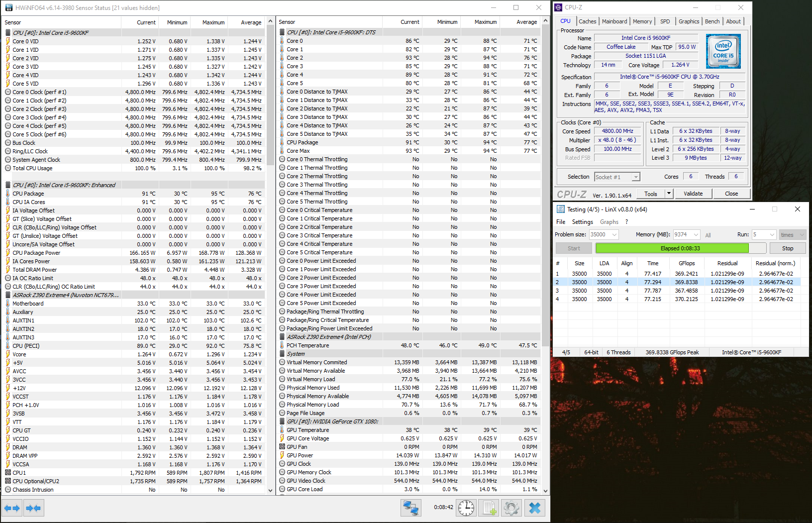The height and width of the screenshot is (523, 812).
Task: Click the Start button in LinX
Action: pos(574,248)
